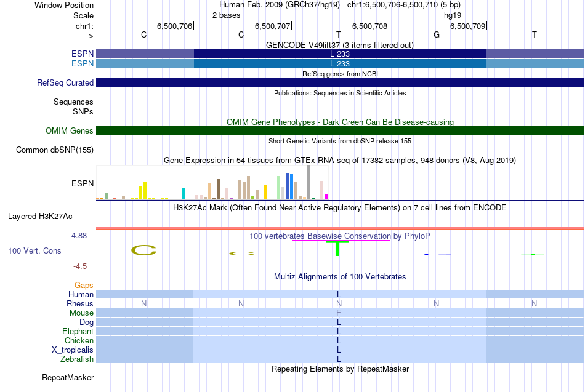This screenshot has width=585, height=392.
Task: Click the 'RefSeq Curated' track label
Action: point(65,83)
